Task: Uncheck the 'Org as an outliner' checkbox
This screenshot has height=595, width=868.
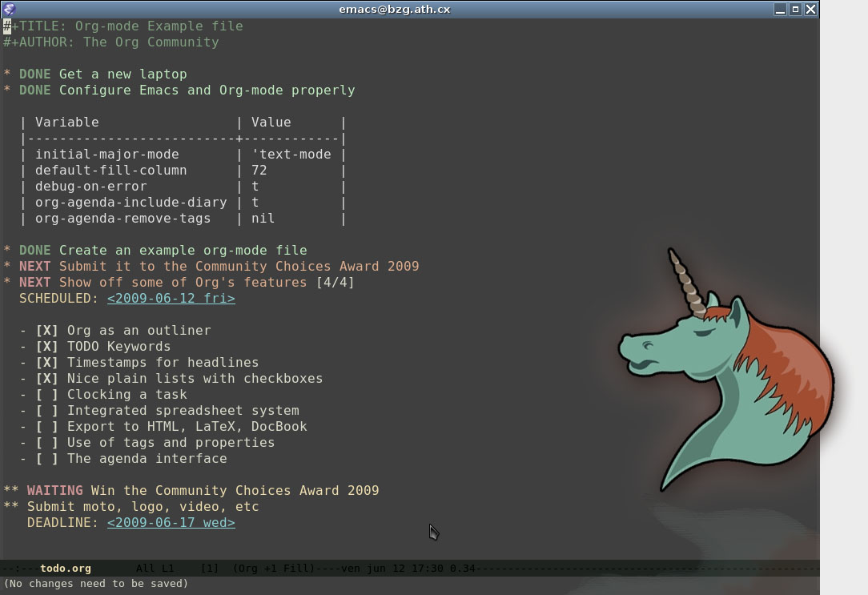Action: click(47, 331)
